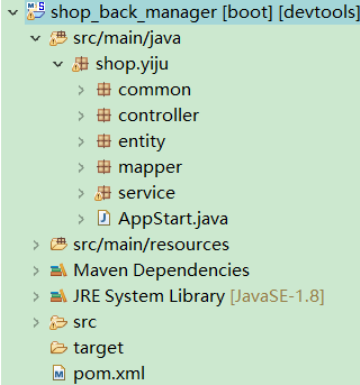Select the src/main/resources label
Screen dimensions: 360x385
click(151, 245)
